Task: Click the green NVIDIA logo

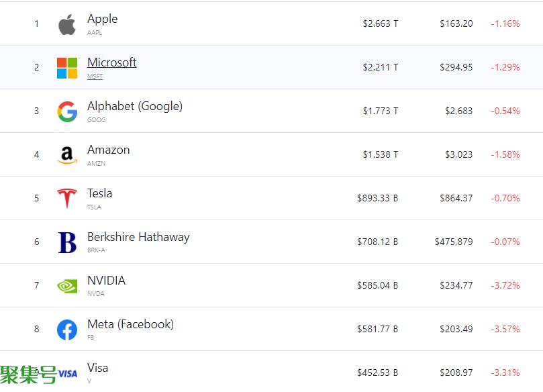Action: (67, 286)
